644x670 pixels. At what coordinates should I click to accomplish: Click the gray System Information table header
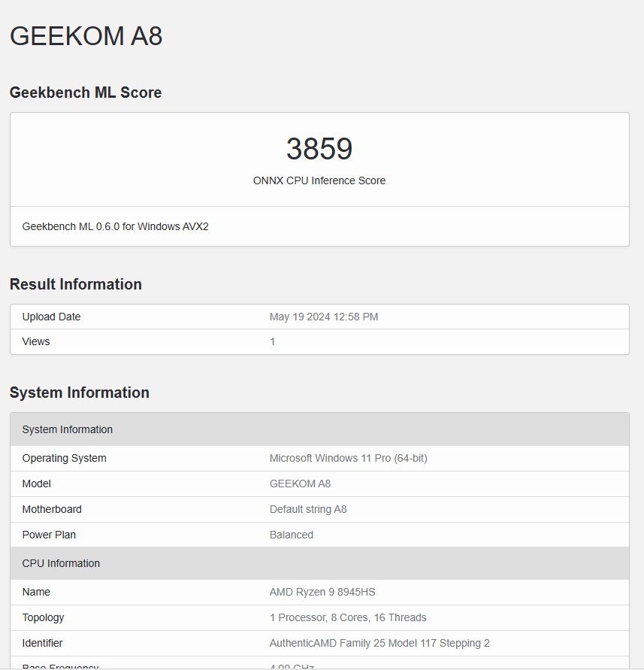(68, 429)
